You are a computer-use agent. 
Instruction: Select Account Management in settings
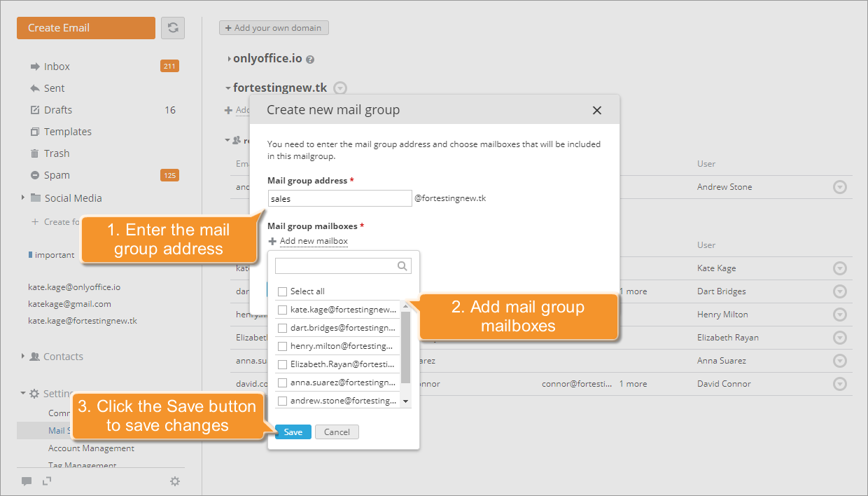coord(91,448)
